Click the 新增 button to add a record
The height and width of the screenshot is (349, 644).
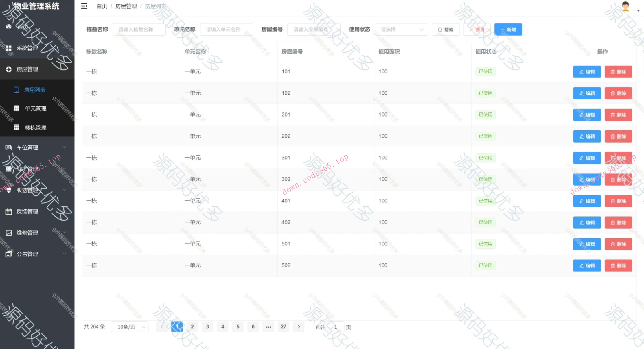(507, 29)
